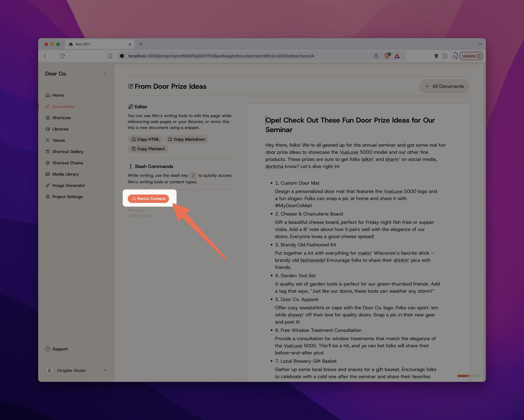Open Shortcut Gallery in the sidebar

68,152
